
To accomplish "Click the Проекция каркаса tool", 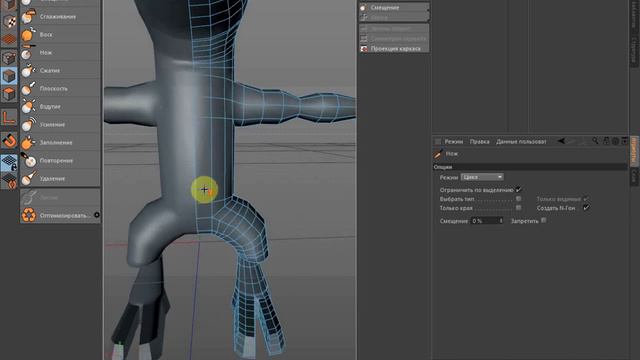I will [394, 49].
